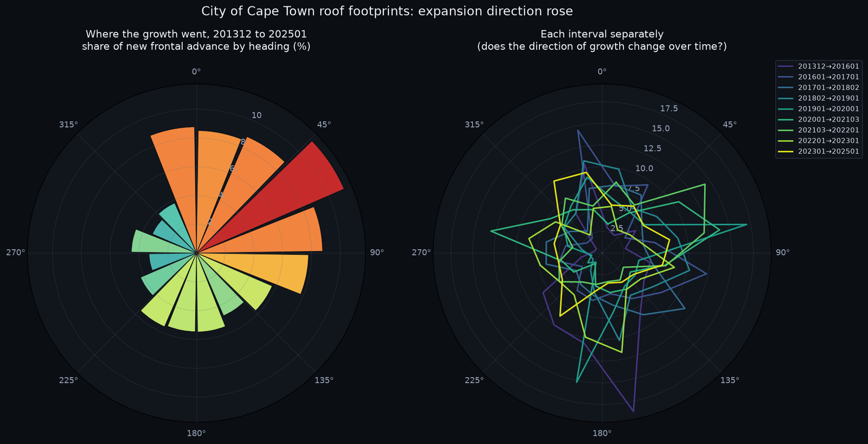This screenshot has height=444, width=868.
Task: Select the 202201→202301 legend entry
Action: click(x=819, y=141)
